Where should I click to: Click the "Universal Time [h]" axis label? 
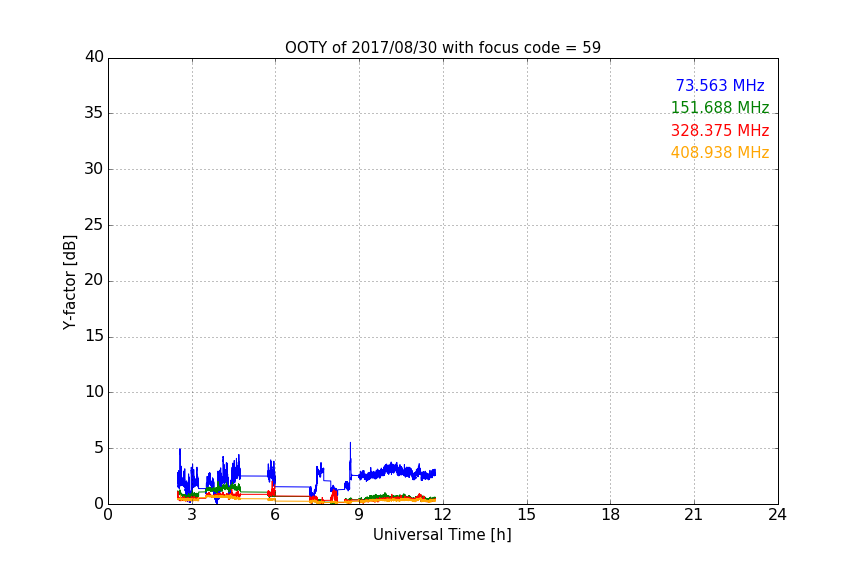pos(442,535)
